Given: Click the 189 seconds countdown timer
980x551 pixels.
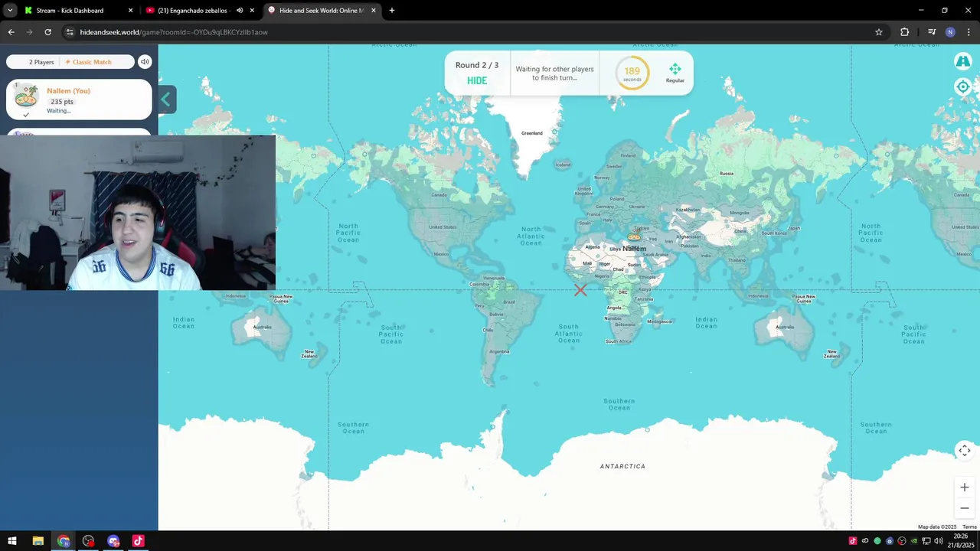Looking at the screenshot, I should click(x=632, y=73).
